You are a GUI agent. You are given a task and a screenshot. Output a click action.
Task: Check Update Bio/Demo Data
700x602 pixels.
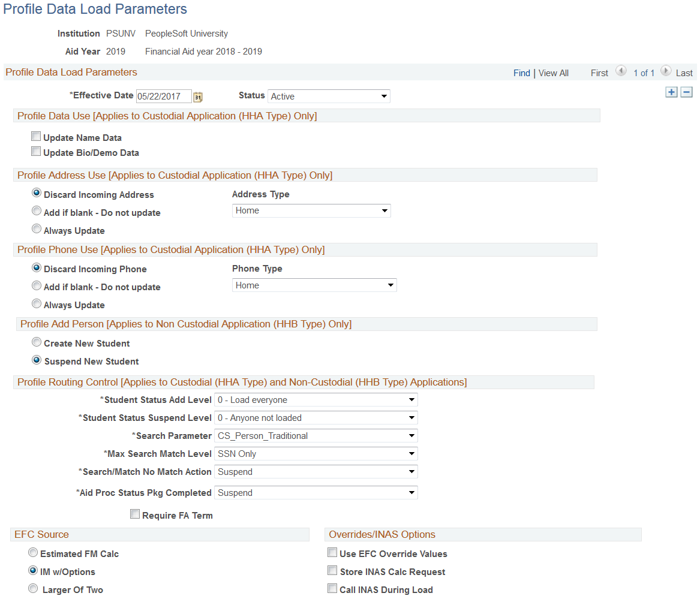(36, 151)
